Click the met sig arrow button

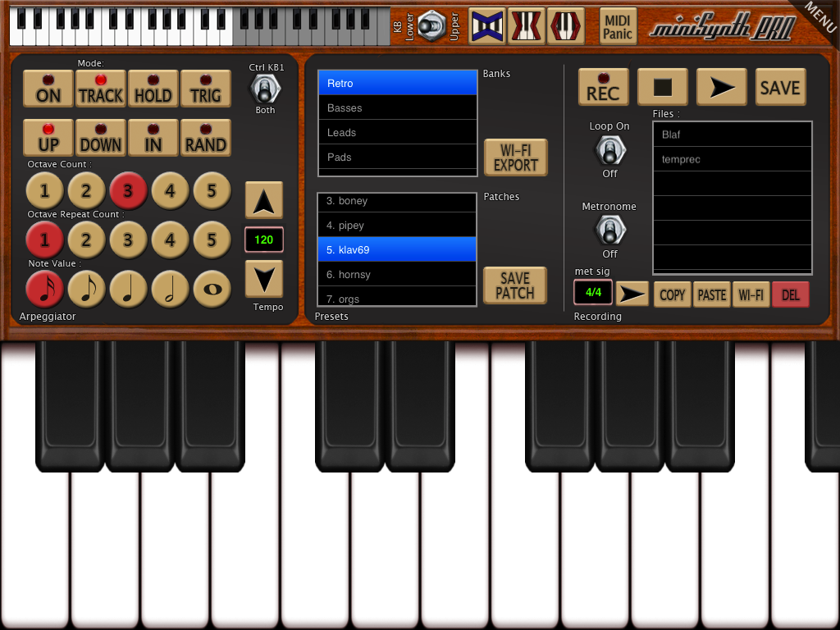coord(632,294)
